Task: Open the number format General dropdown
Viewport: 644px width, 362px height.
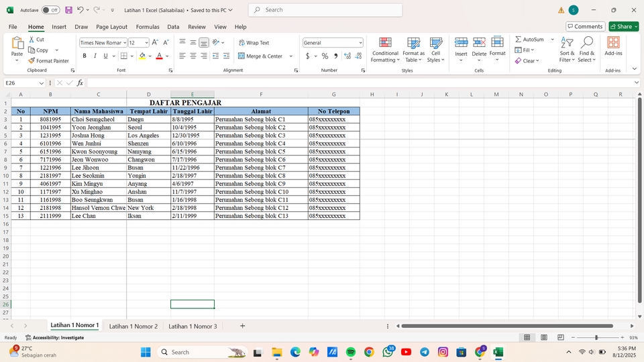Action: (360, 43)
